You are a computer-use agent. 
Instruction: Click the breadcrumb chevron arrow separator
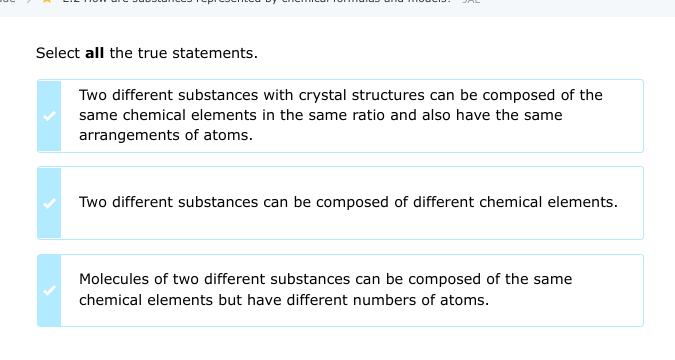pos(28,1)
